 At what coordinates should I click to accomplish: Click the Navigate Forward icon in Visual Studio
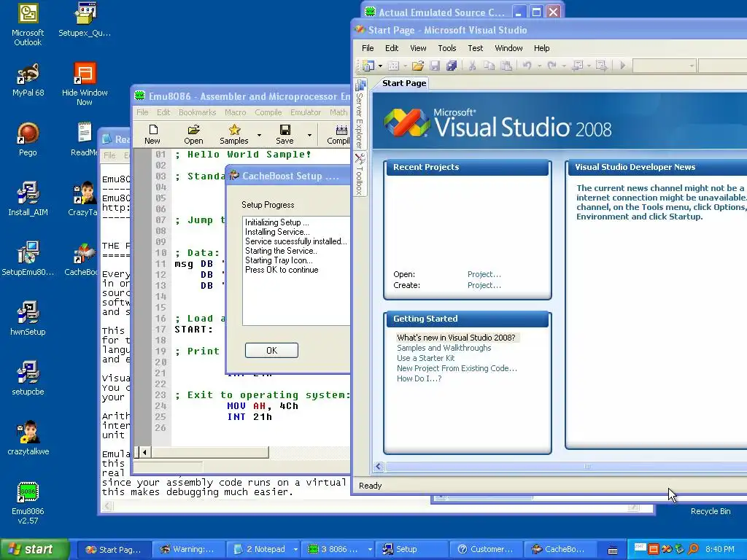coord(601,65)
